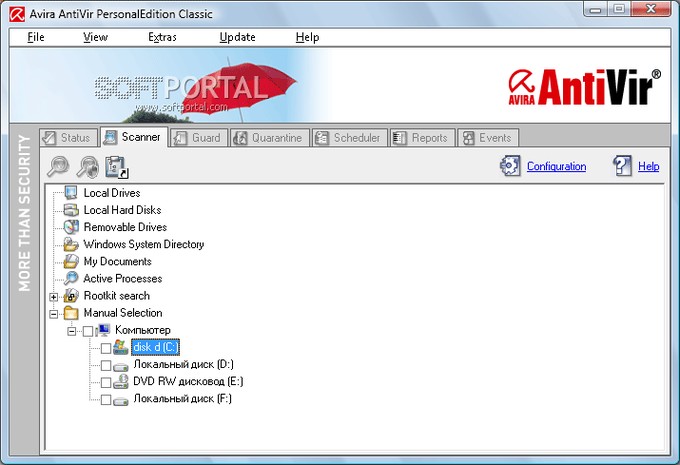Select the Active Processes profile text
The height and width of the screenshot is (465, 680).
pyautogui.click(x=123, y=278)
